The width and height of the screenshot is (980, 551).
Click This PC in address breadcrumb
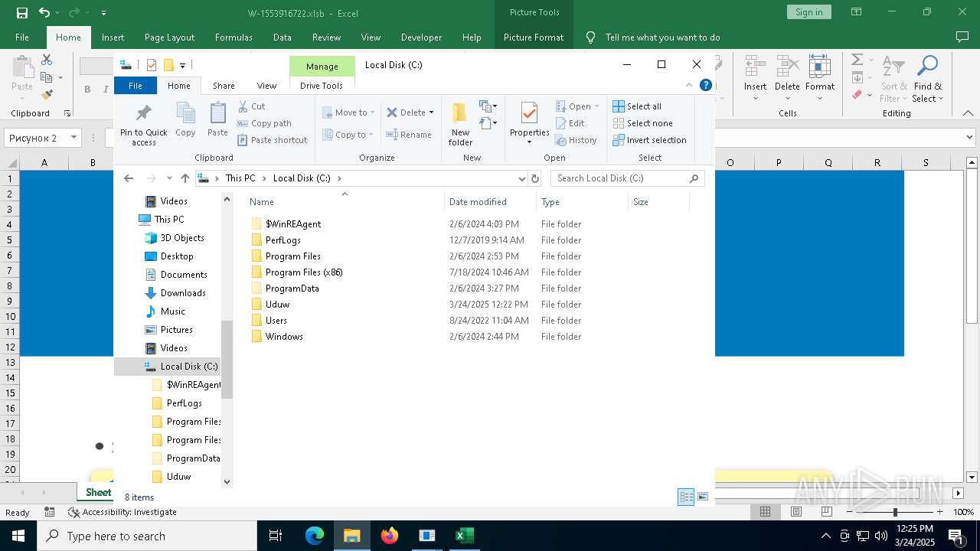coord(240,178)
